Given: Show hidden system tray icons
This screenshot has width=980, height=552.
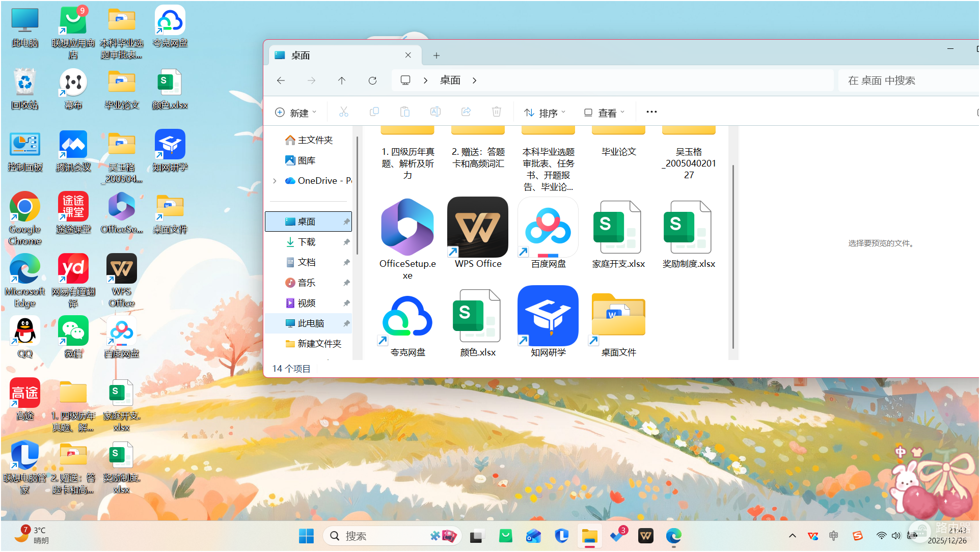Looking at the screenshot, I should tap(793, 536).
